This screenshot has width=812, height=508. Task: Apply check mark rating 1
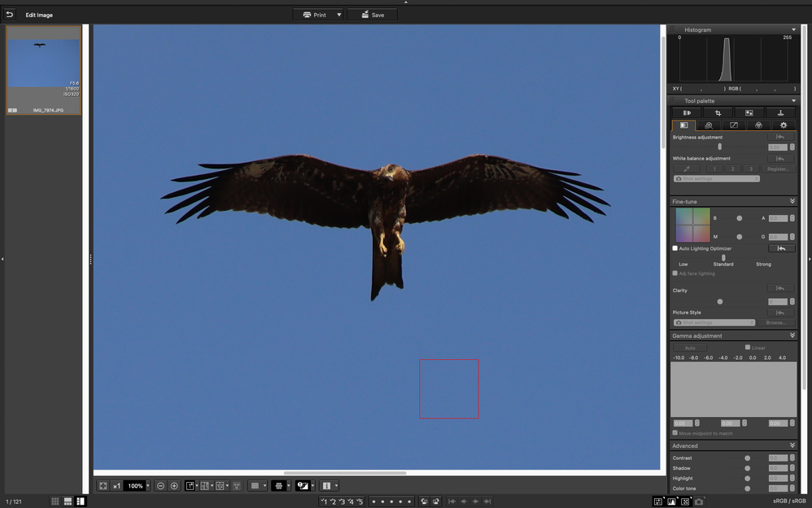coord(325,501)
